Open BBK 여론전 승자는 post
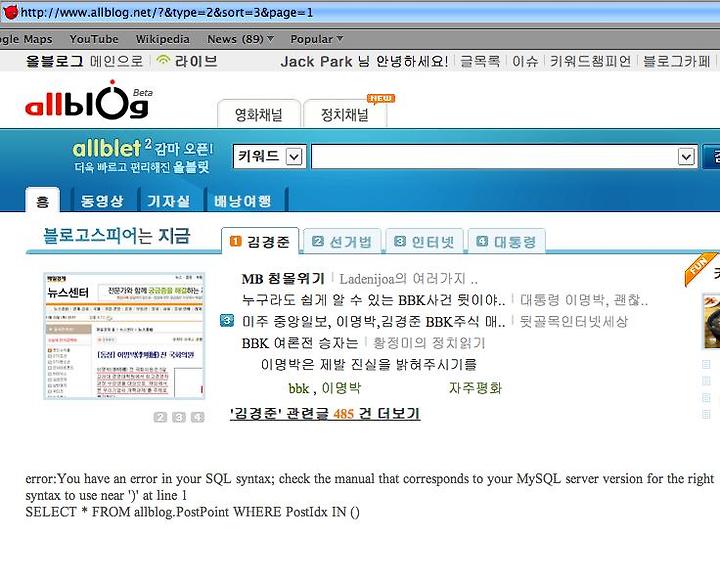 click(x=299, y=342)
